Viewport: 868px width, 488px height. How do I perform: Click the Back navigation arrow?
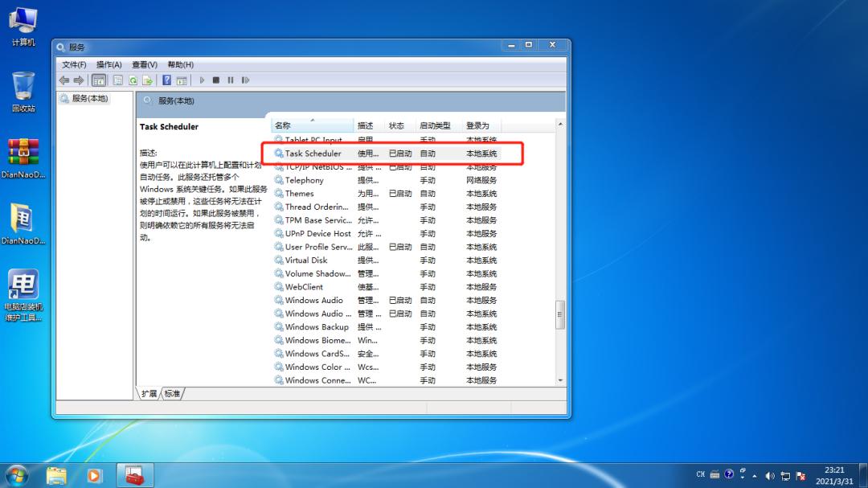click(64, 80)
